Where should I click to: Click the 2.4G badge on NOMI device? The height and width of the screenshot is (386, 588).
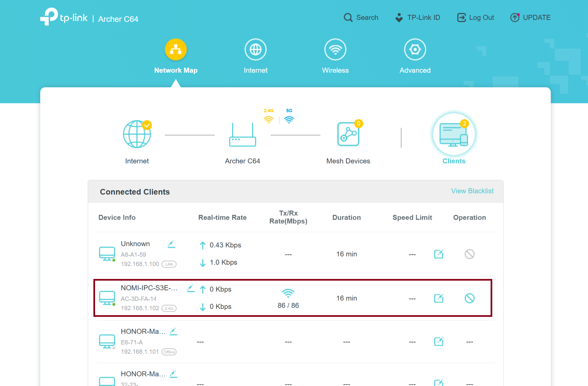click(169, 308)
